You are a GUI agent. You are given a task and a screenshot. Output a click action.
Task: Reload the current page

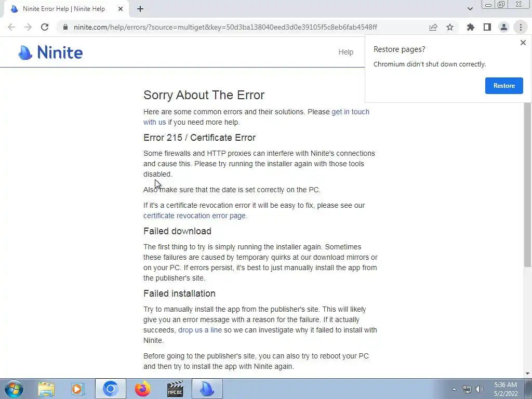45,27
